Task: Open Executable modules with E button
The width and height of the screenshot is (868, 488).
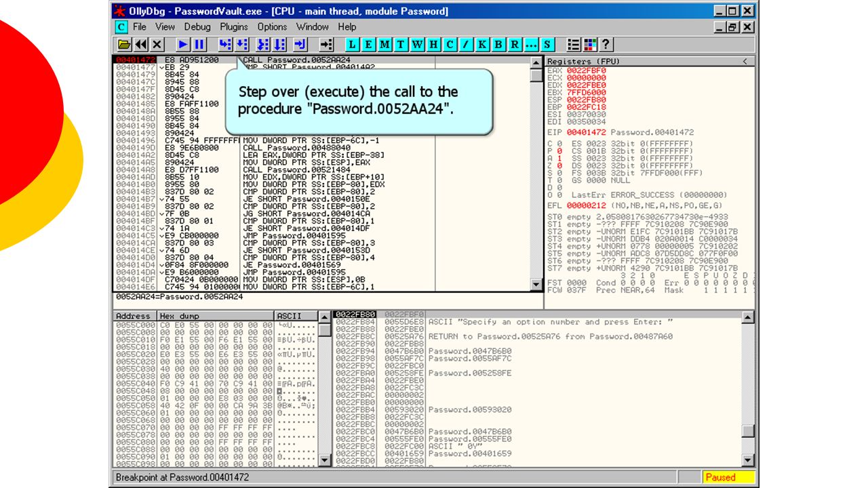Action: (369, 45)
